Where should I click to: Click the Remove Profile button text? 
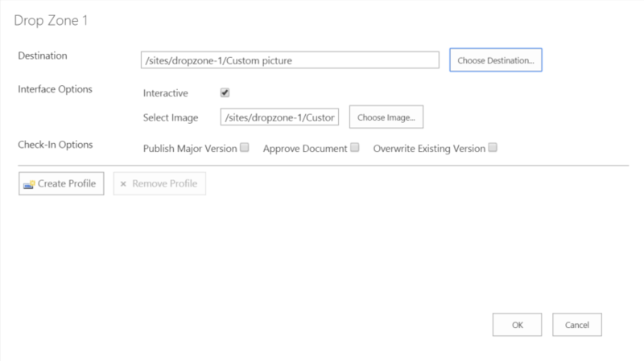165,184
